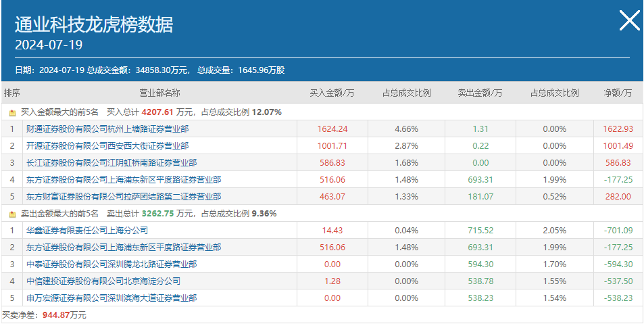
Task: Click the 总成交金额 34858.30万元 summary text
Action: (x=138, y=70)
